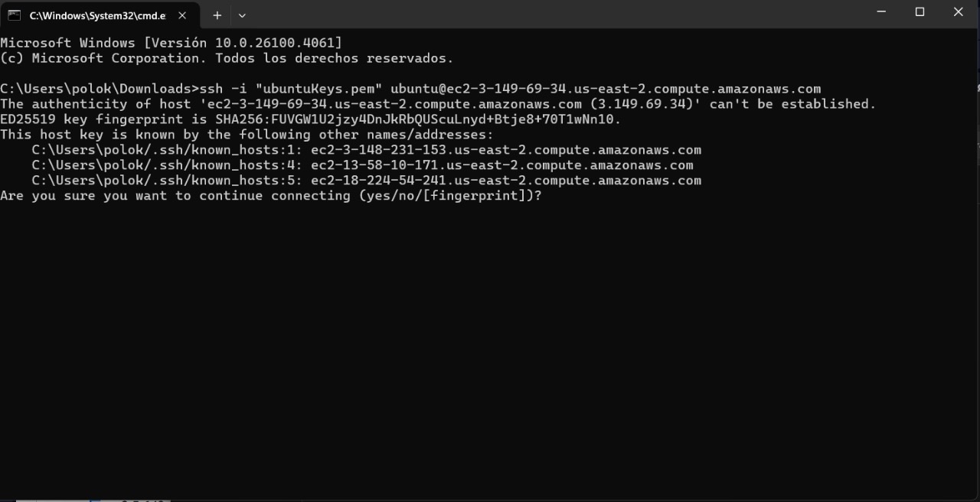The width and height of the screenshot is (980, 502).
Task: Click the "This host key is known" line
Action: pyautogui.click(x=247, y=135)
